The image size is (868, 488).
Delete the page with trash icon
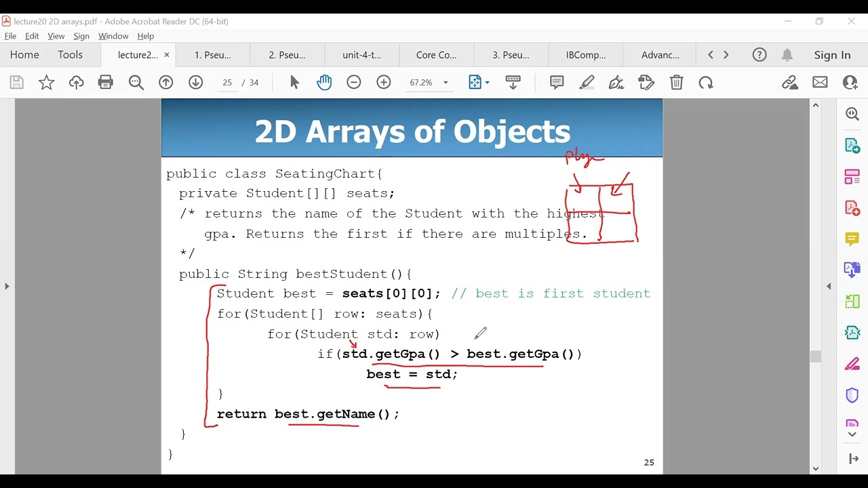[676, 83]
